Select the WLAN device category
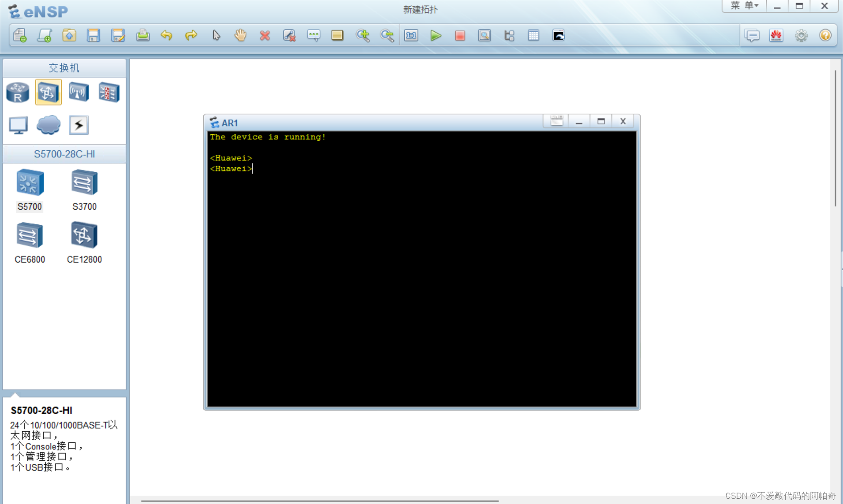The height and width of the screenshot is (504, 843). pos(78,92)
